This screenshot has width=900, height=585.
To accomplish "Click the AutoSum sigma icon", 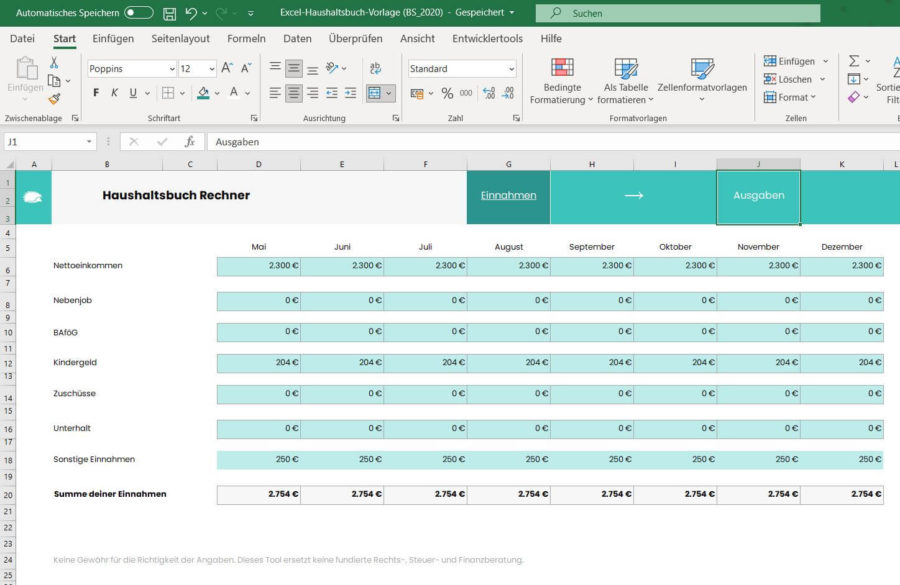I will coord(854,61).
